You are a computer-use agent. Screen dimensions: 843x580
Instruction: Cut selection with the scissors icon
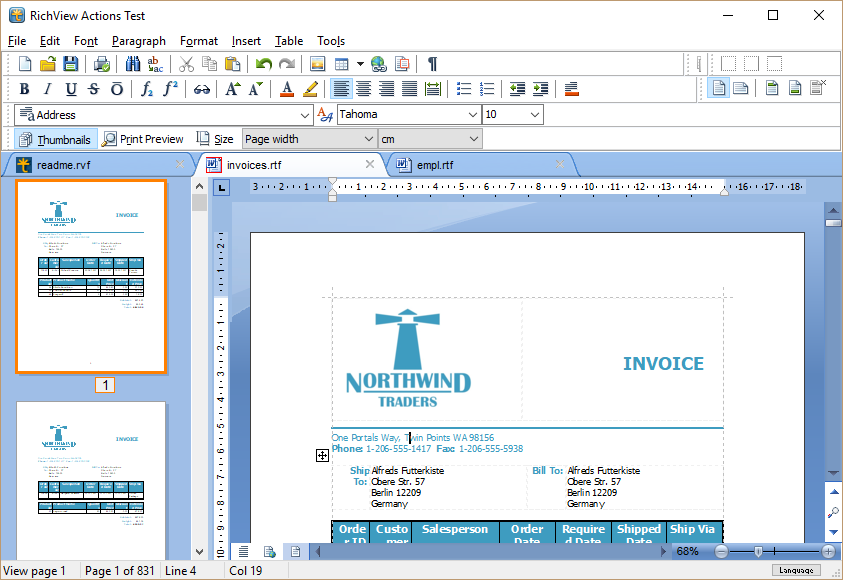186,64
